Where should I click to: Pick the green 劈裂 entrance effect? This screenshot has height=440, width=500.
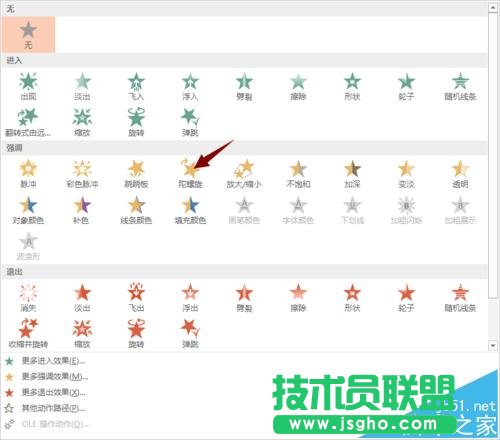point(244,86)
